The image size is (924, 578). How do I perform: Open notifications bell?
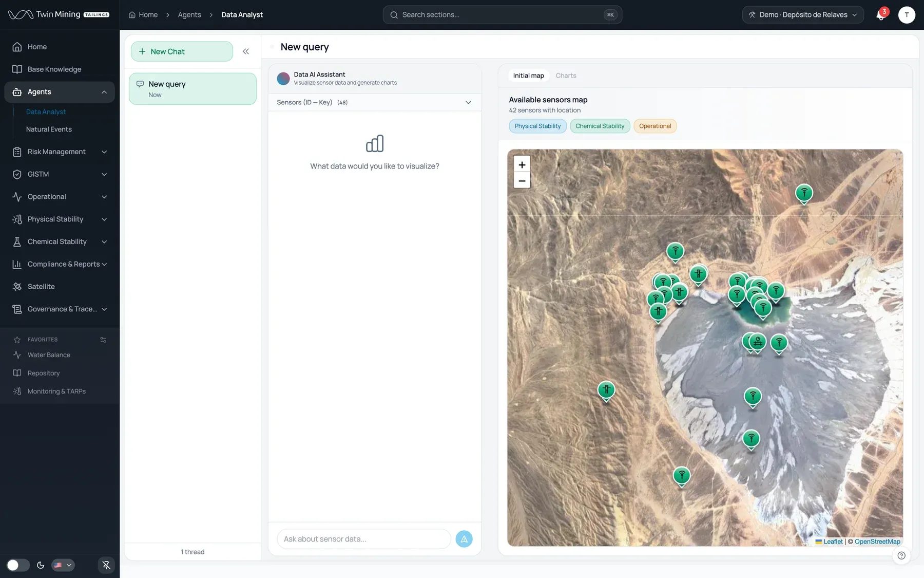click(881, 15)
